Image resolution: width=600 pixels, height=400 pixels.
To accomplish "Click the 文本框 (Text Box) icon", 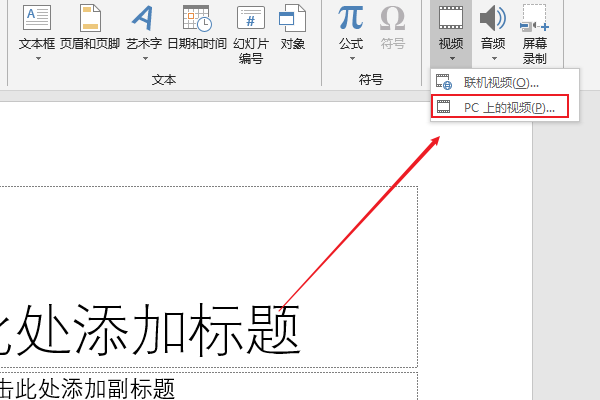I will tap(37, 17).
